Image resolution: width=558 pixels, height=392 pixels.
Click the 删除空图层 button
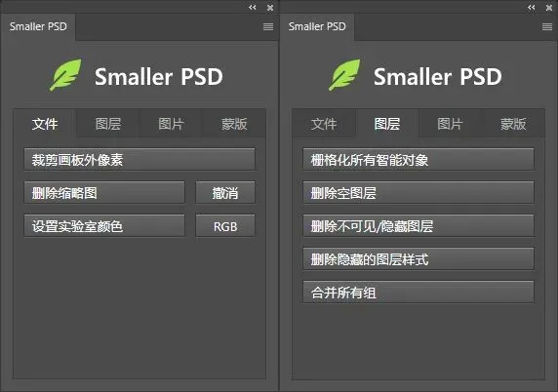[418, 192]
